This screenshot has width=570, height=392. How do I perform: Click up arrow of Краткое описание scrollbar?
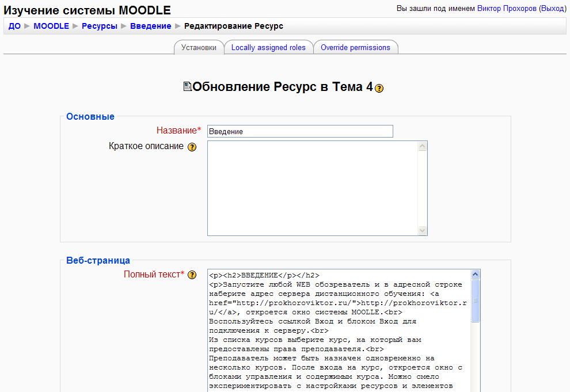pyautogui.click(x=422, y=146)
